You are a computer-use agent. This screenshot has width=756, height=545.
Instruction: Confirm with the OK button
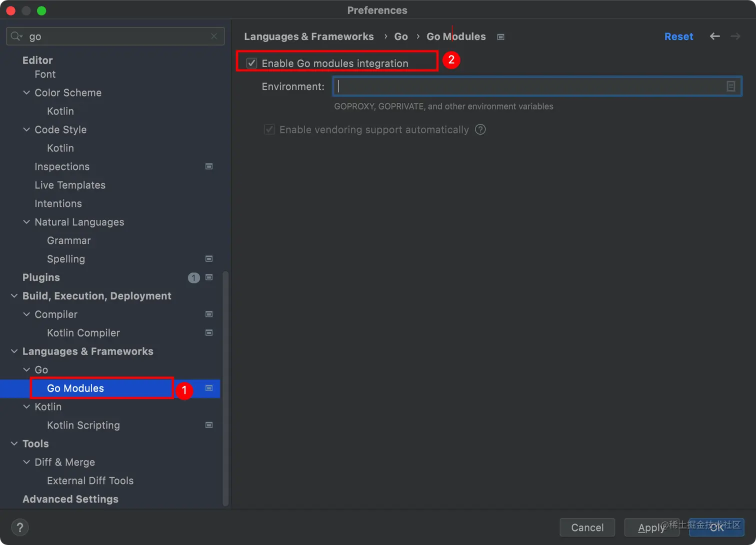(716, 527)
